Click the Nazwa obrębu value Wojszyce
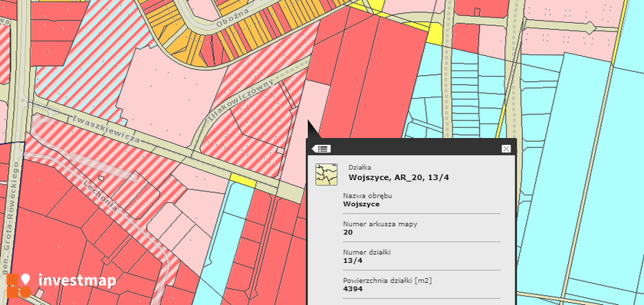 pyautogui.click(x=361, y=204)
